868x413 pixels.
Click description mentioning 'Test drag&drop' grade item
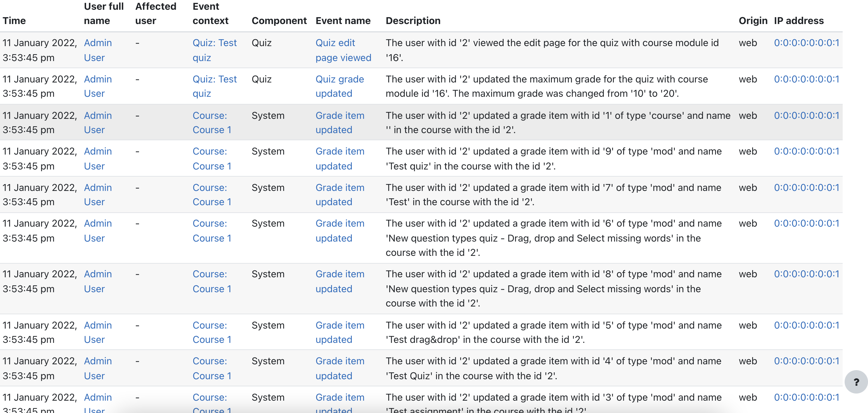coord(553,332)
